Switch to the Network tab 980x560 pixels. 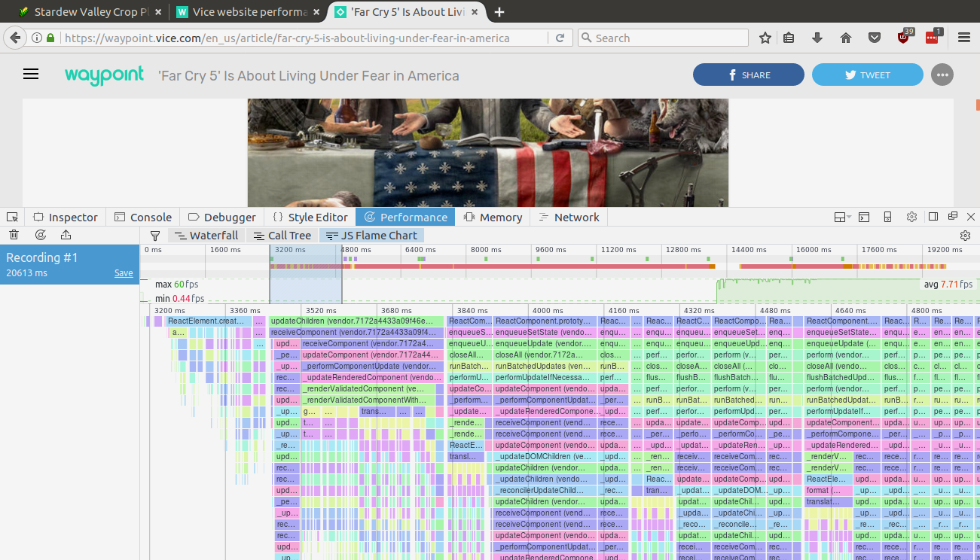click(569, 218)
